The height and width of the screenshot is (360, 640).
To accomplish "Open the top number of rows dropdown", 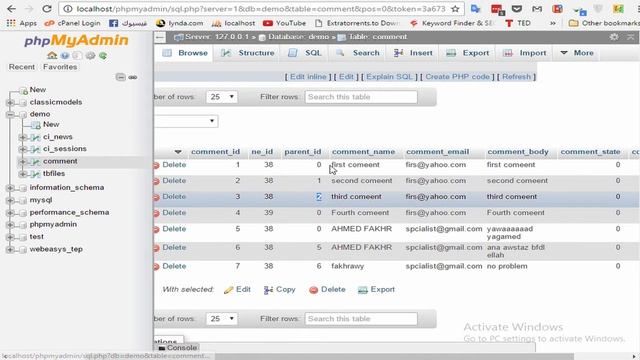I will pos(222,97).
